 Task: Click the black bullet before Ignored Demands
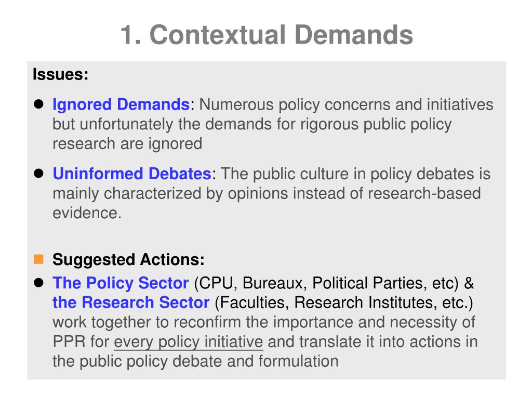[x=38, y=104]
